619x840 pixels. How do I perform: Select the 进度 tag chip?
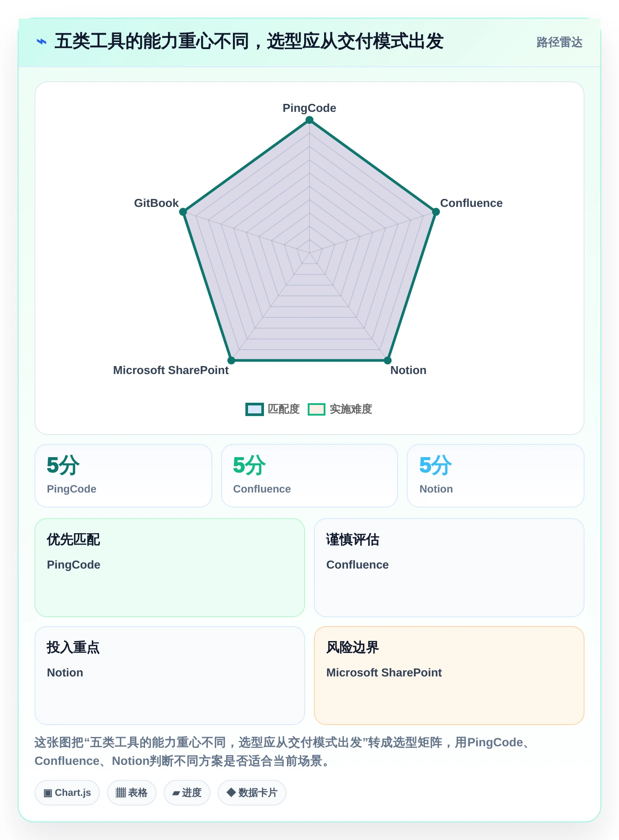pos(187,793)
